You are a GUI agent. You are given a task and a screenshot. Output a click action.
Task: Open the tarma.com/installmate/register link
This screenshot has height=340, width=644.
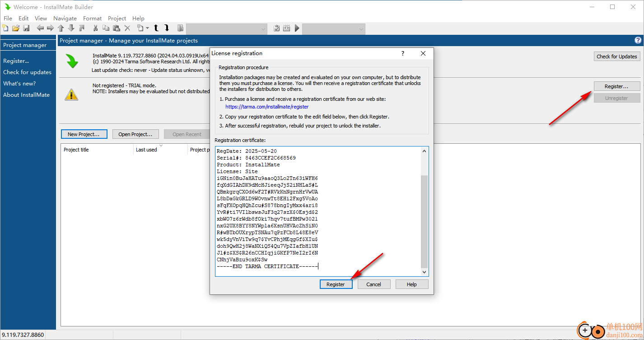(x=267, y=107)
